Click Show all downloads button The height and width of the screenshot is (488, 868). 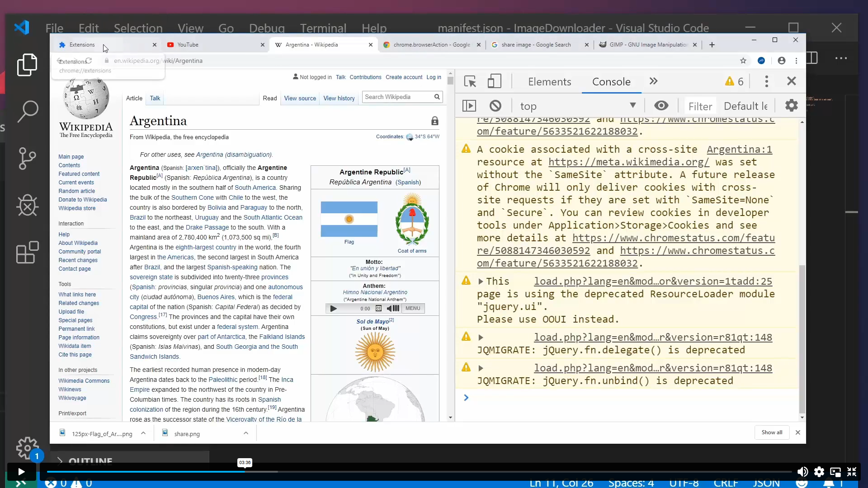pos(772,432)
